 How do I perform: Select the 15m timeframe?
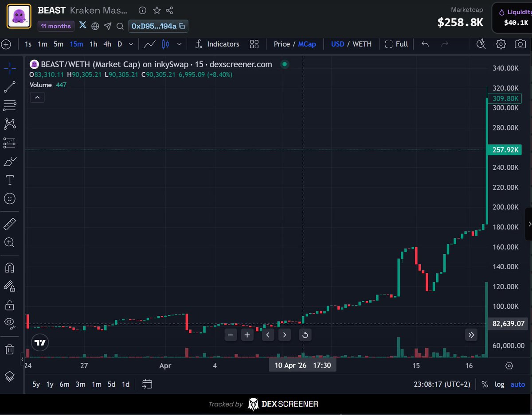[76, 44]
